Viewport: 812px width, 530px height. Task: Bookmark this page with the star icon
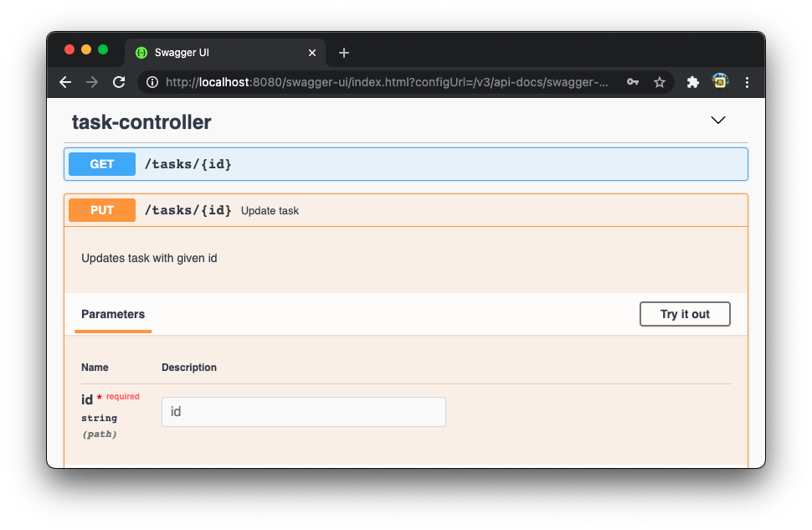pos(660,82)
